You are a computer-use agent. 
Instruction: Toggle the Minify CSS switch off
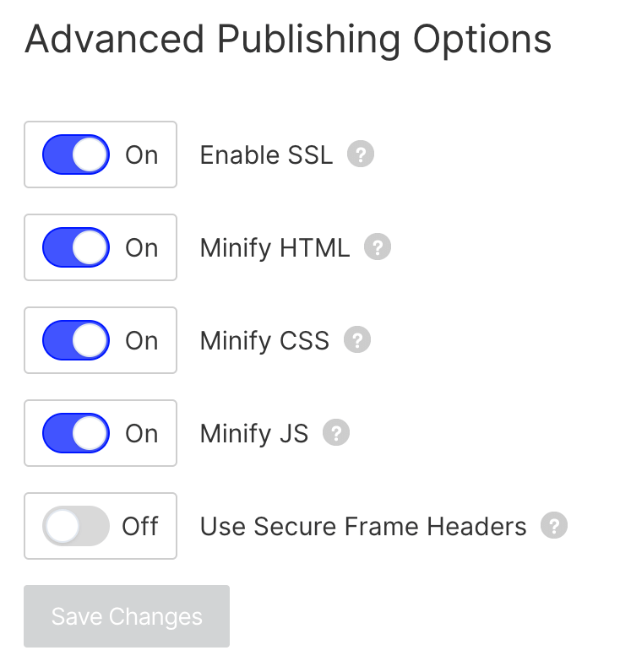tap(76, 341)
